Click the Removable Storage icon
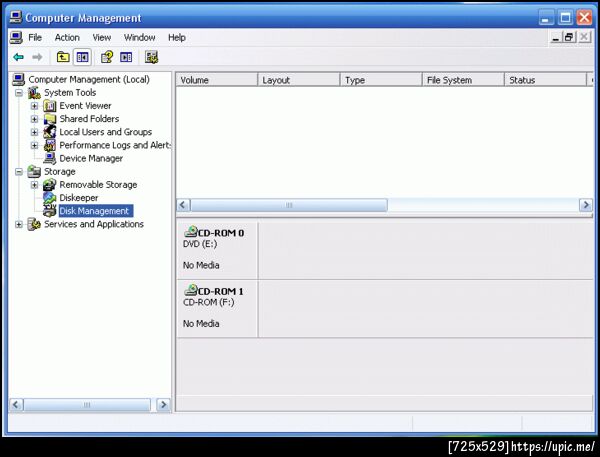 point(50,184)
